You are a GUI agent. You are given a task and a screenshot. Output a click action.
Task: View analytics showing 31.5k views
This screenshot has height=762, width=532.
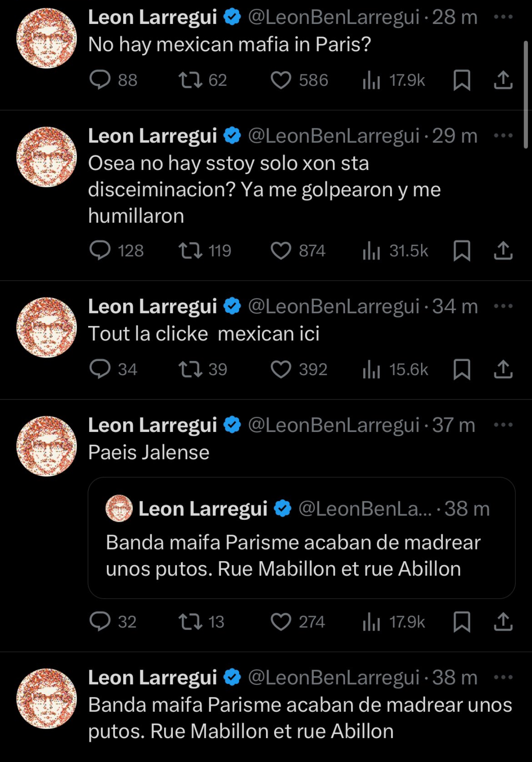tap(395, 251)
